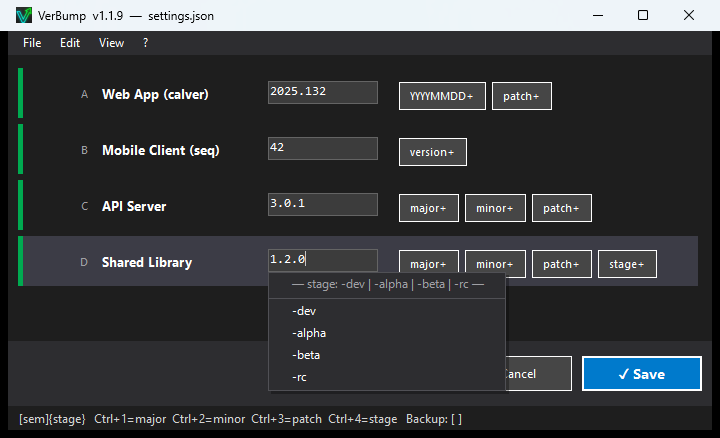Click row letter B marker
720x438 pixels.
tap(84, 151)
